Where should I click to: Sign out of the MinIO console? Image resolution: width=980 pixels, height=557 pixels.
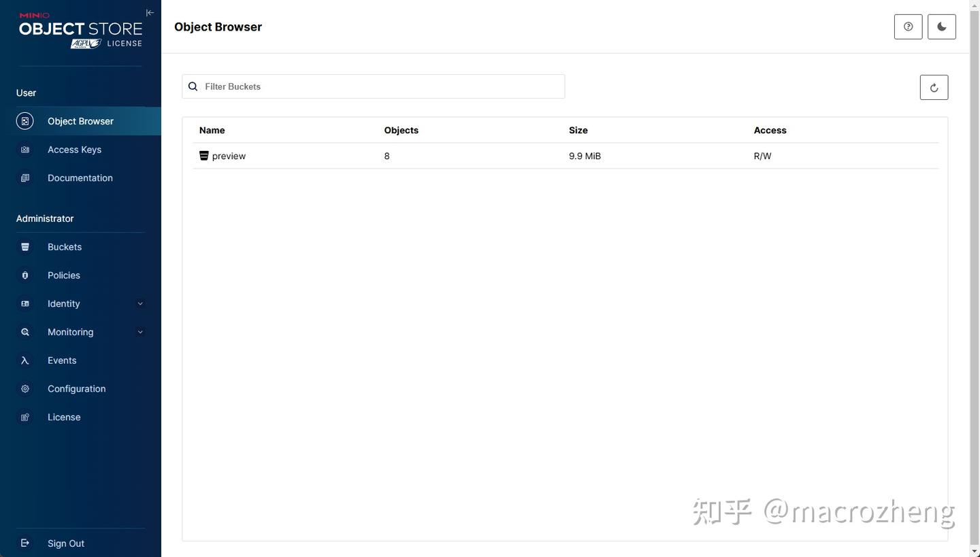point(65,543)
